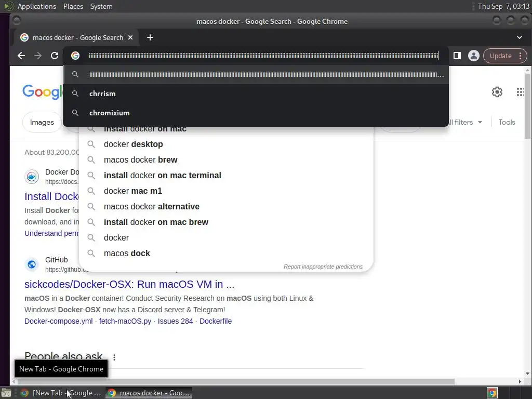Choose 'macos docker brew' suggestion
This screenshot has width=532, height=399.
[x=226, y=160]
